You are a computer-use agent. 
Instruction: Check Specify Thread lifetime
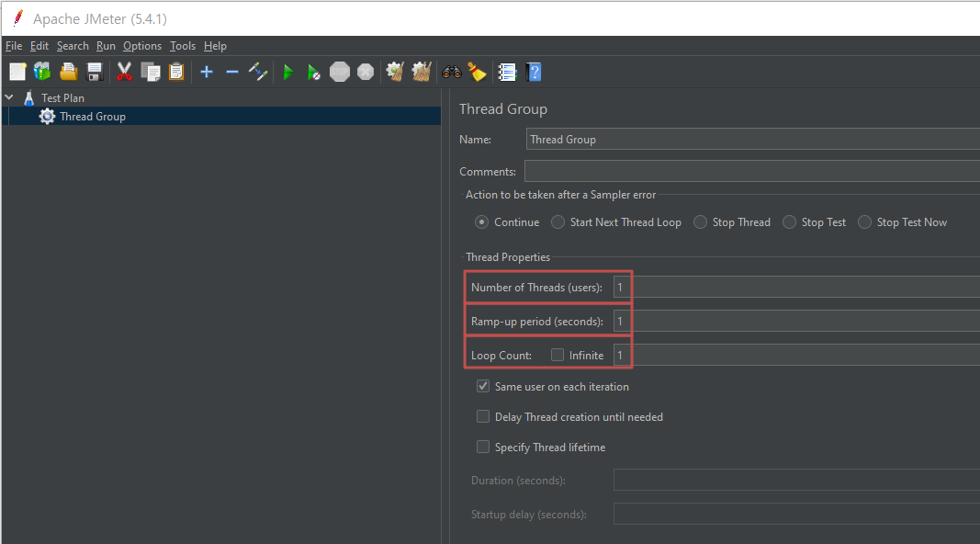[483, 447]
